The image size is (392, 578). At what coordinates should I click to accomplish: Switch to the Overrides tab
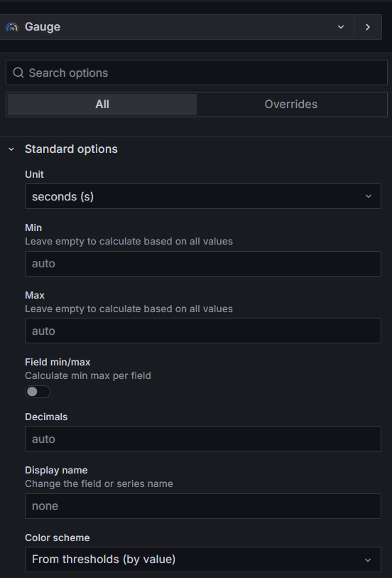click(x=290, y=105)
